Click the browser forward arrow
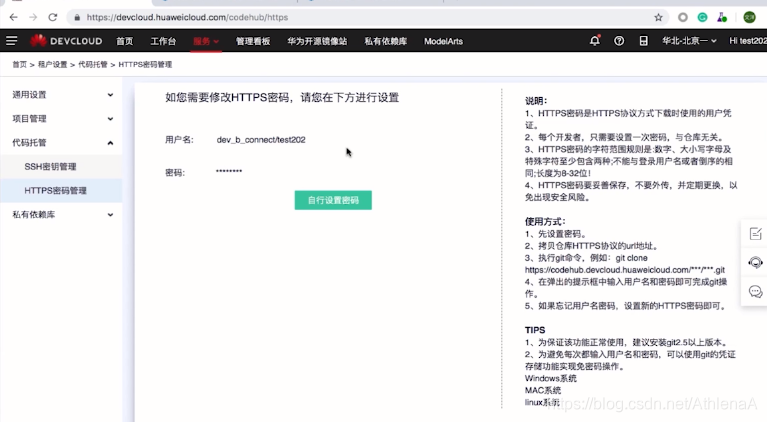 (x=33, y=17)
